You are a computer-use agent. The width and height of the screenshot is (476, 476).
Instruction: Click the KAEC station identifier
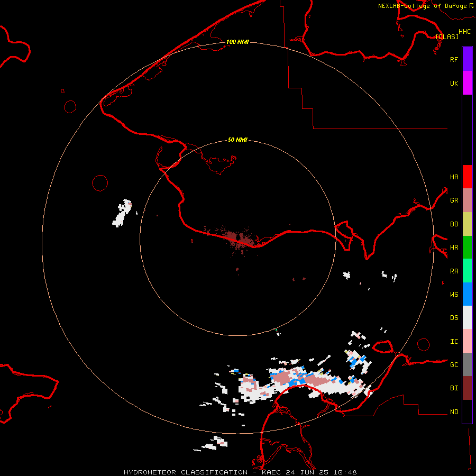pyautogui.click(x=271, y=472)
